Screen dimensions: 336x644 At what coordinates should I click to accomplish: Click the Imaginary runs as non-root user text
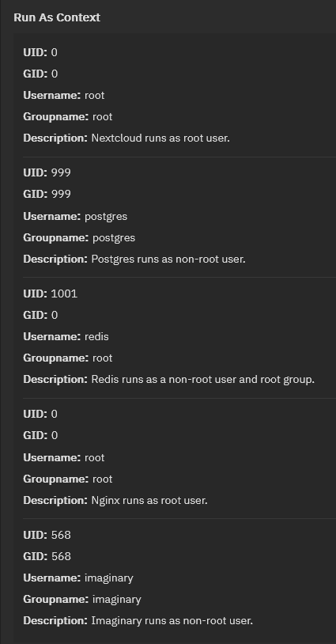click(172, 620)
